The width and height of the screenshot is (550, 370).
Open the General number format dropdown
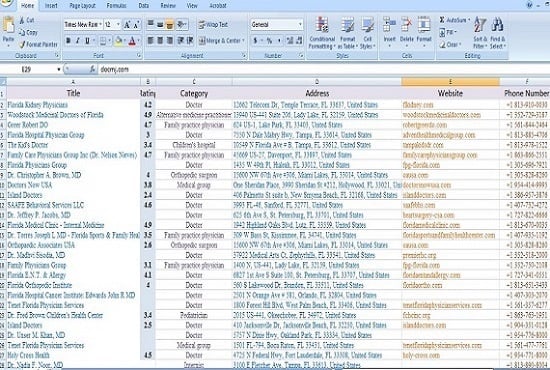click(300, 25)
